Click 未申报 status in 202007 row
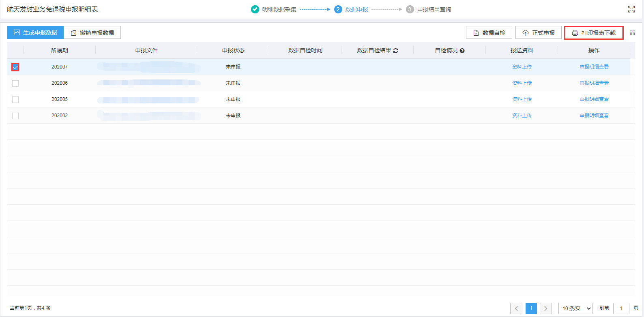This screenshot has width=644, height=317. point(233,67)
